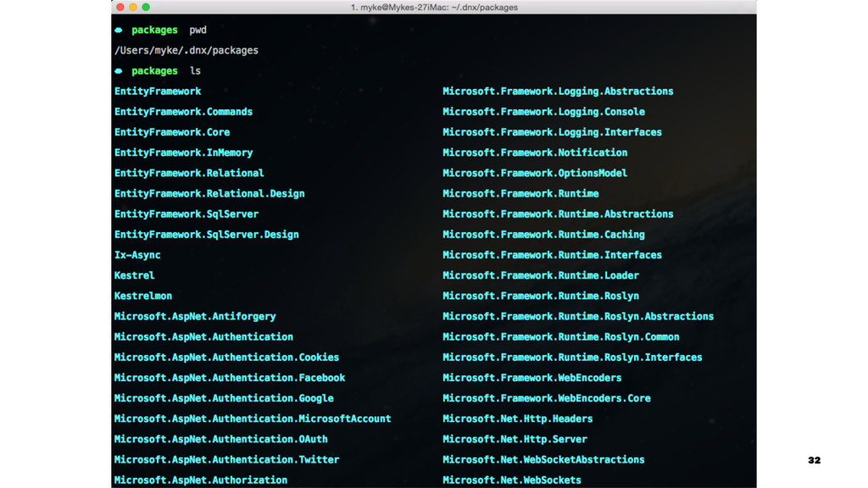Click Microsoft.Framework.Runtime.Loader listing
The image size is (868, 488).
541,275
